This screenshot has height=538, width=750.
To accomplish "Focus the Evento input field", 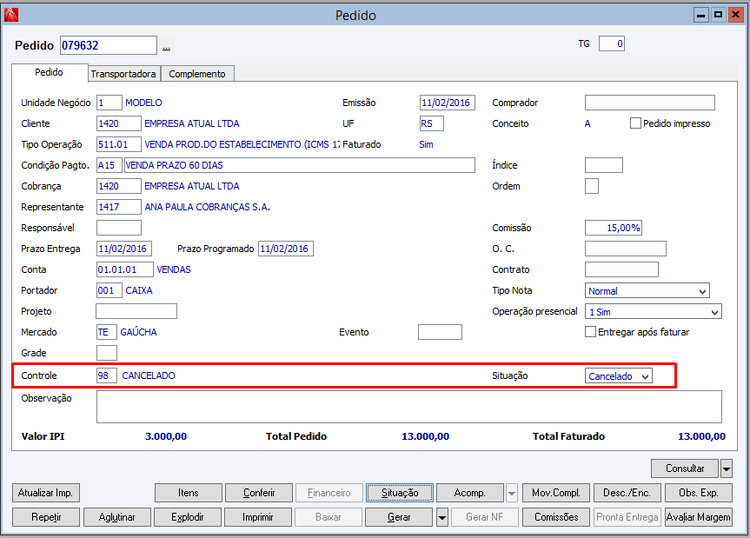I will (440, 332).
